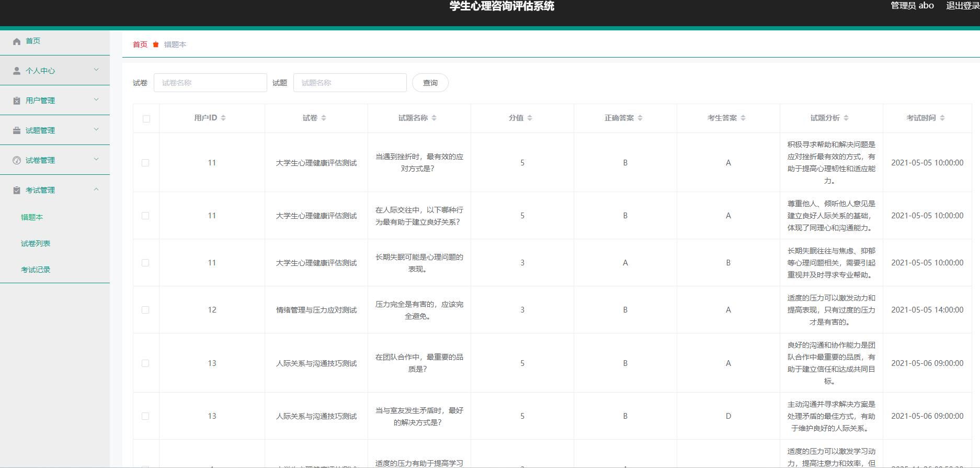
Task: Open the 试卷列表 submenu item
Action: (36, 243)
